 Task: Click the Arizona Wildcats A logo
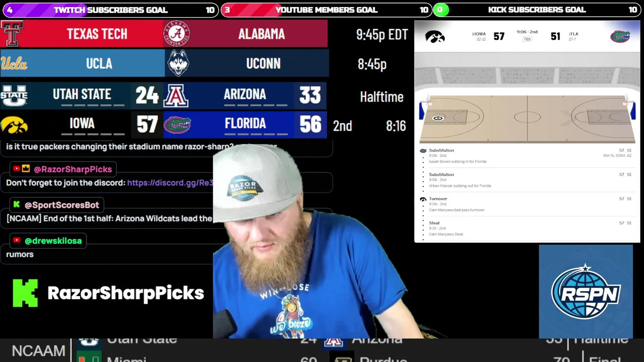tap(176, 95)
